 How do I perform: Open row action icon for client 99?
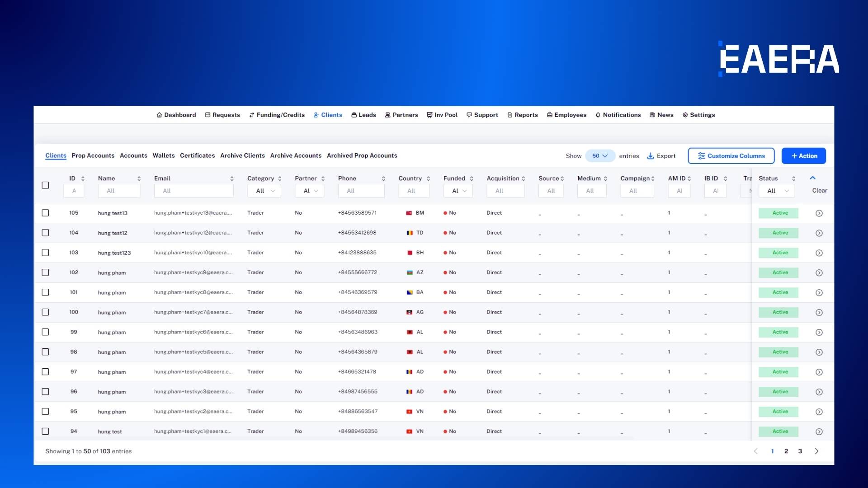click(x=819, y=333)
